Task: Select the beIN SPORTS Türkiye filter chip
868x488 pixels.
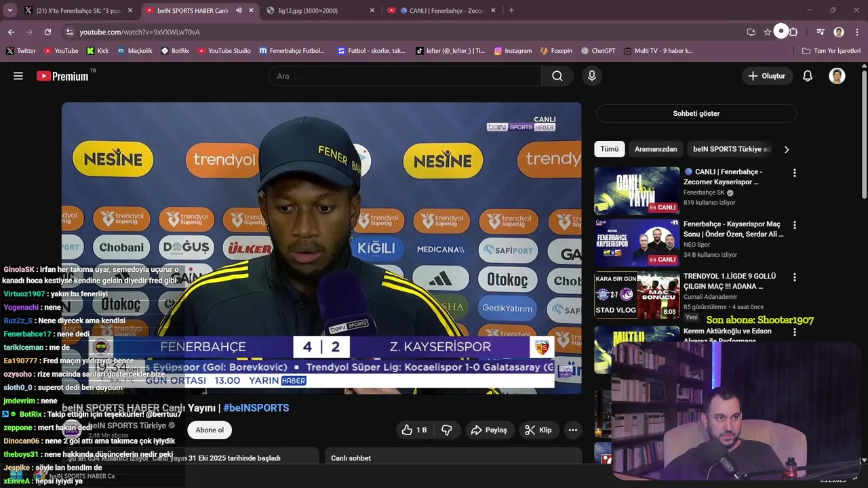Action: 732,149
